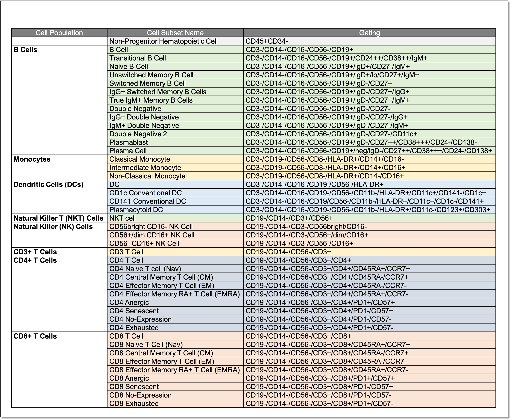Click the Cell Subset Name column header
This screenshot has height=420, width=511.
click(x=175, y=33)
